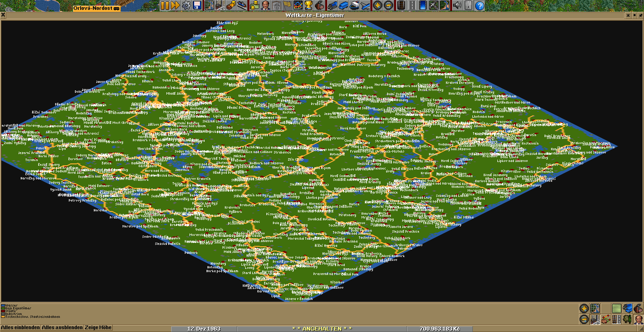Viewport: 644px width, 332px height.
Task: Open the operating graphs menu
Action: pyautogui.click(x=298, y=6)
